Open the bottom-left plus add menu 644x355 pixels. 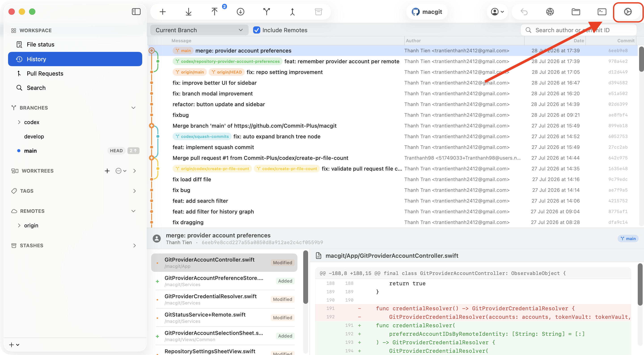click(14, 345)
